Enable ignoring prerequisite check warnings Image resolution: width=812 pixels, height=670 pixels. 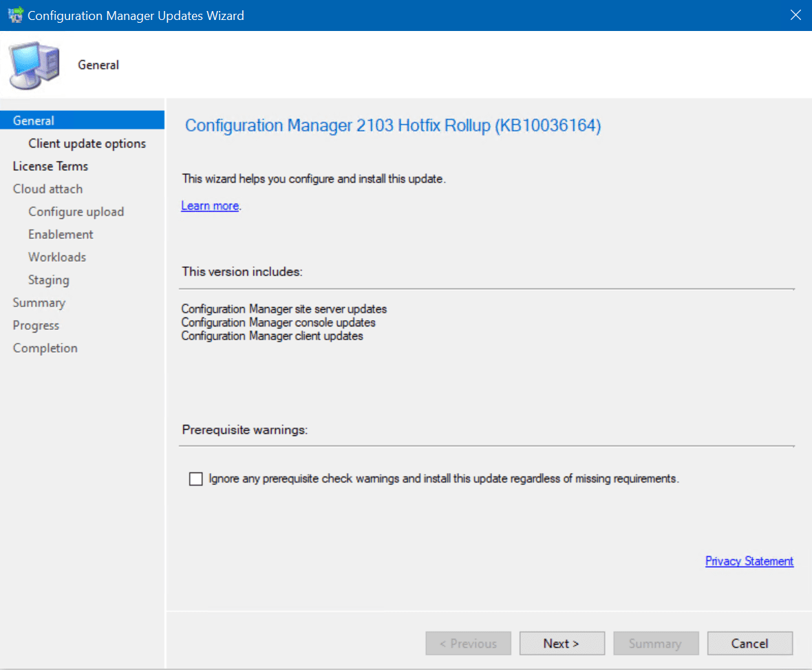click(x=196, y=479)
